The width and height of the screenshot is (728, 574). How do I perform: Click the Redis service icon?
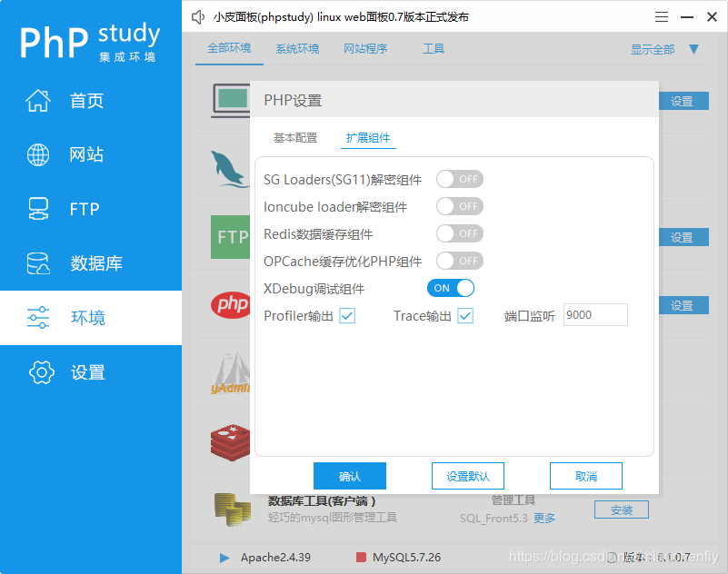point(230,441)
